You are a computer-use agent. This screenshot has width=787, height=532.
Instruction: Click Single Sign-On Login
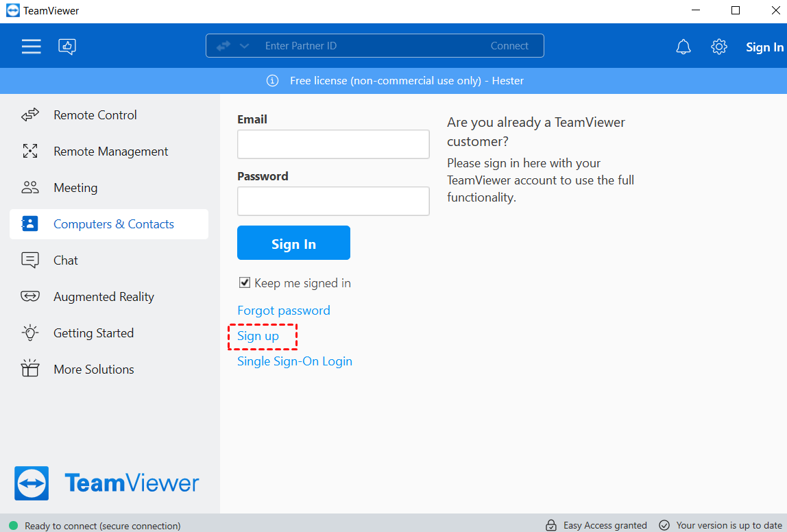pyautogui.click(x=294, y=361)
